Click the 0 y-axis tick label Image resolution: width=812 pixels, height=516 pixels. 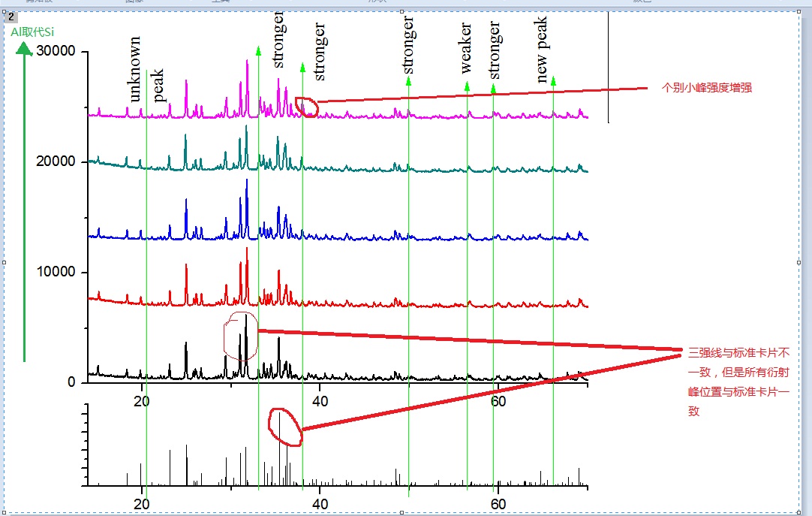71,382
